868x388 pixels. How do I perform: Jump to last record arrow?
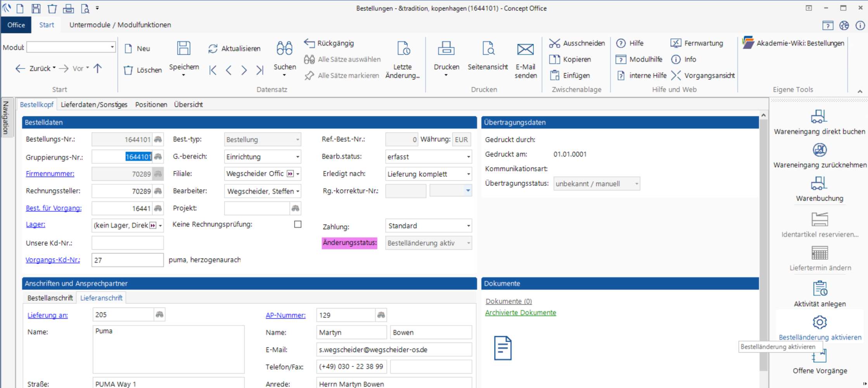click(260, 70)
